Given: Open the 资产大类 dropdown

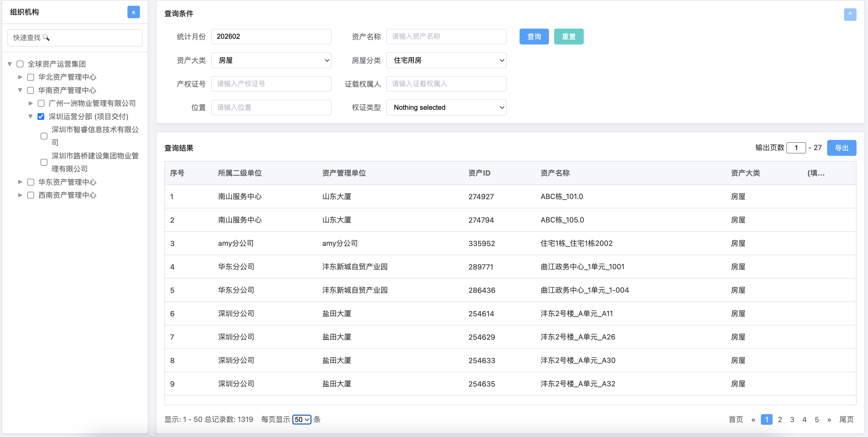Looking at the screenshot, I should (x=271, y=60).
